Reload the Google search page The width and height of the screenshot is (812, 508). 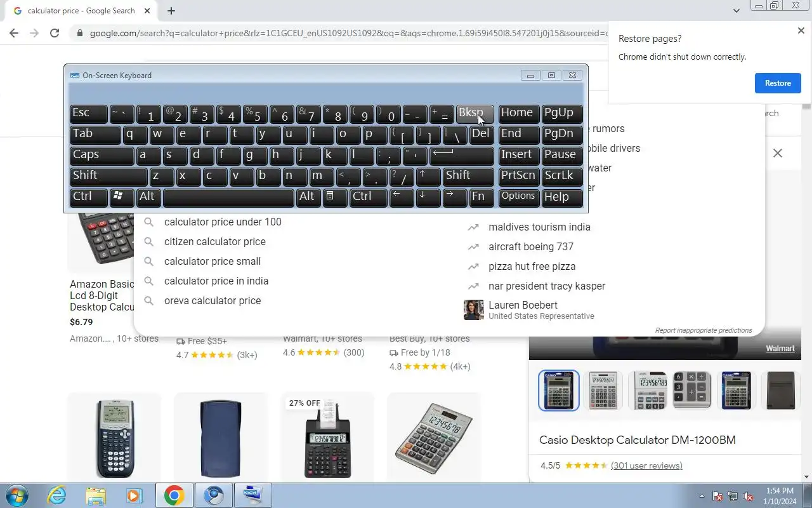[55, 33]
